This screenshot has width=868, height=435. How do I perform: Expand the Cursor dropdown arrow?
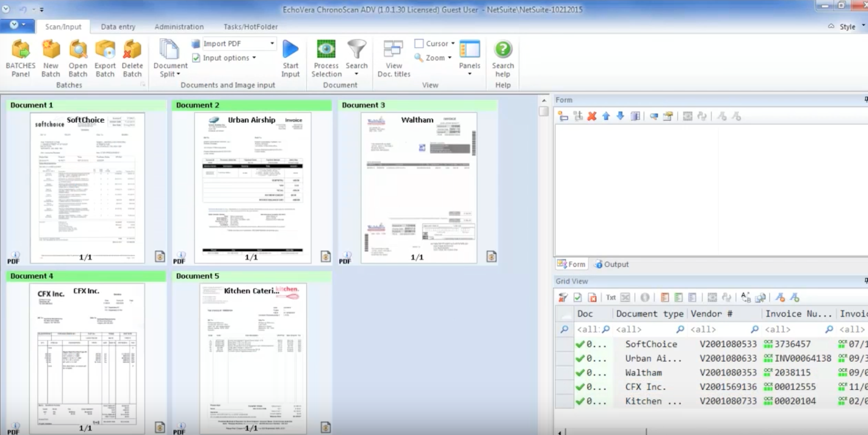[453, 43]
